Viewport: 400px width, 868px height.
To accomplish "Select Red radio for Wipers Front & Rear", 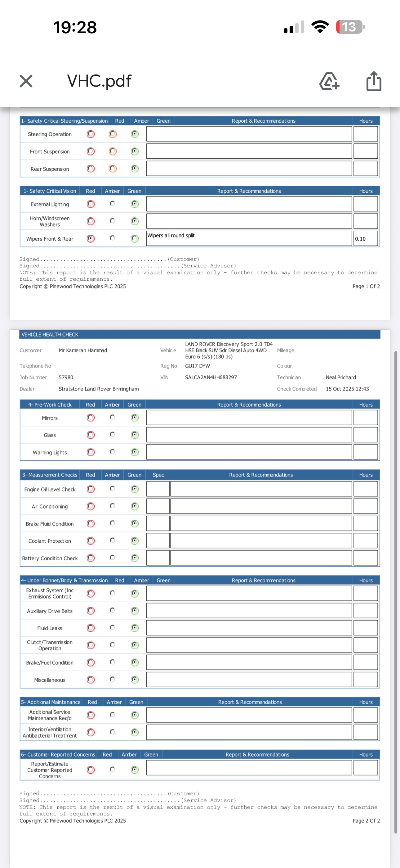I will [91, 238].
